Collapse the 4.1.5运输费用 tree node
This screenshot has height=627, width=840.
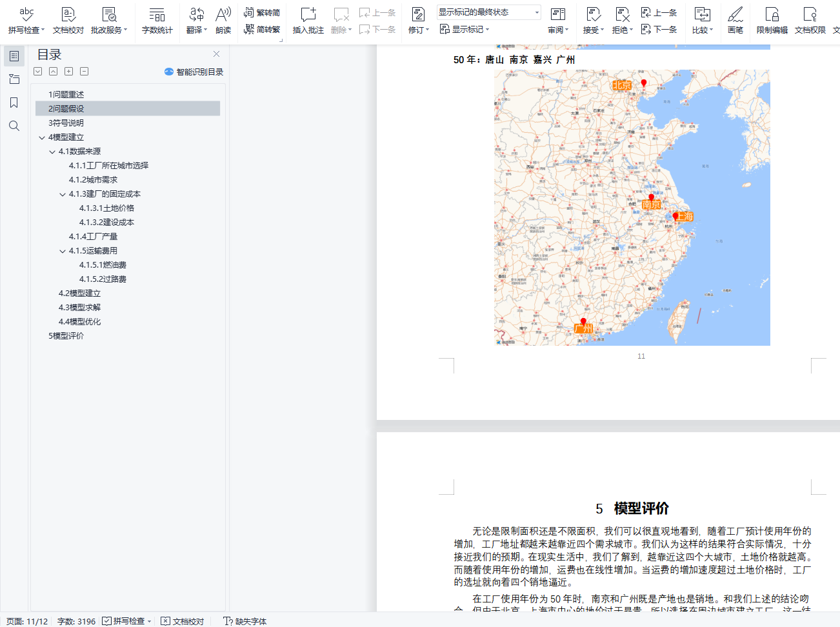[x=63, y=251]
